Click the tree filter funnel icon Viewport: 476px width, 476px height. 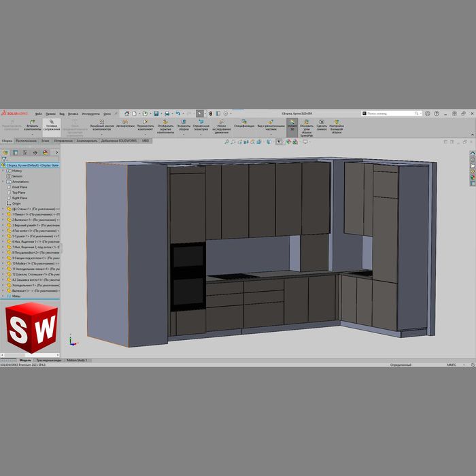coord(4,159)
